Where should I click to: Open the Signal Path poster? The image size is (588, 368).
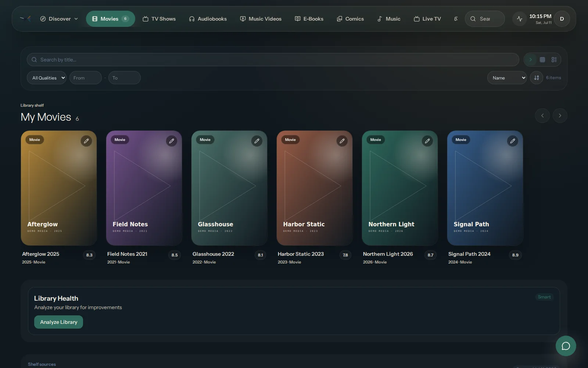click(485, 188)
